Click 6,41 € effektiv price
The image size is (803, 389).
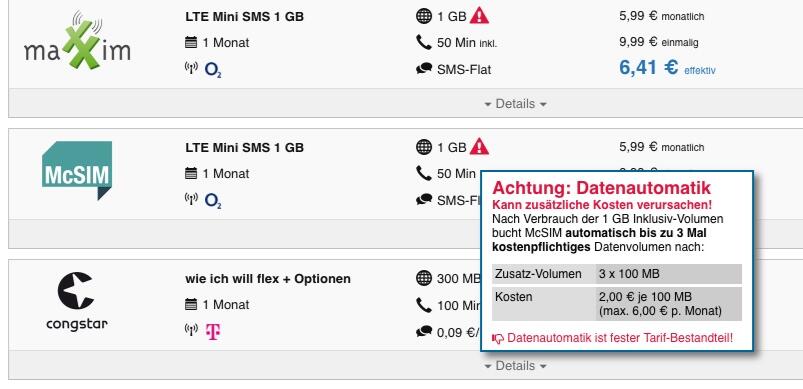tap(667, 68)
